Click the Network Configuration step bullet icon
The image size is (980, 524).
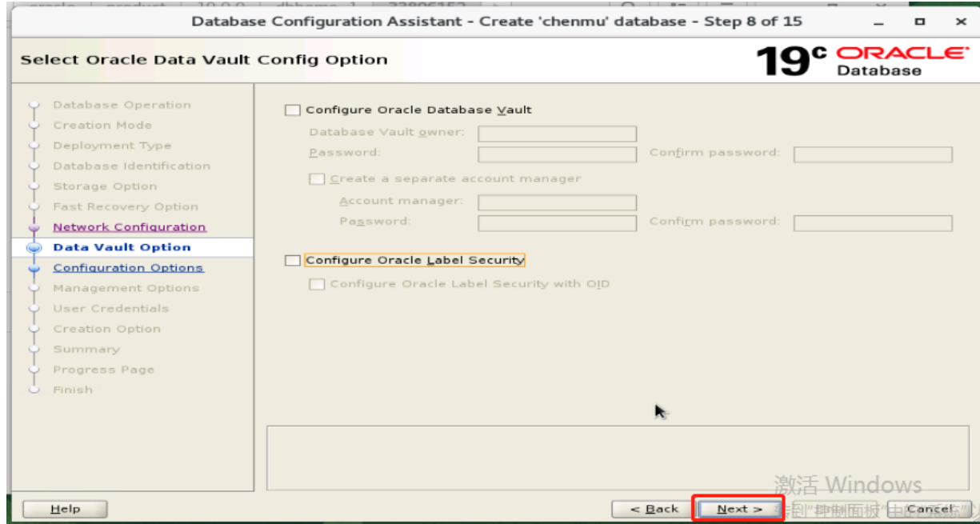click(x=34, y=228)
